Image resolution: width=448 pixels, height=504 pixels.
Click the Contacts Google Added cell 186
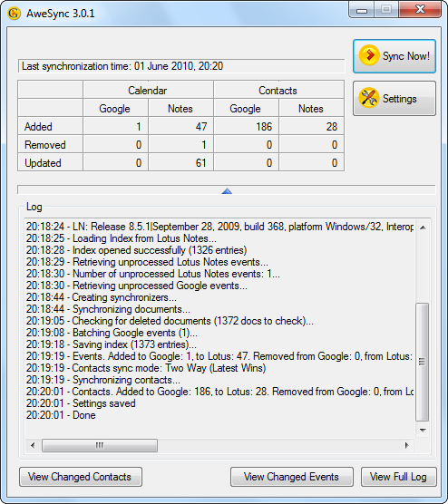pyautogui.click(x=246, y=127)
